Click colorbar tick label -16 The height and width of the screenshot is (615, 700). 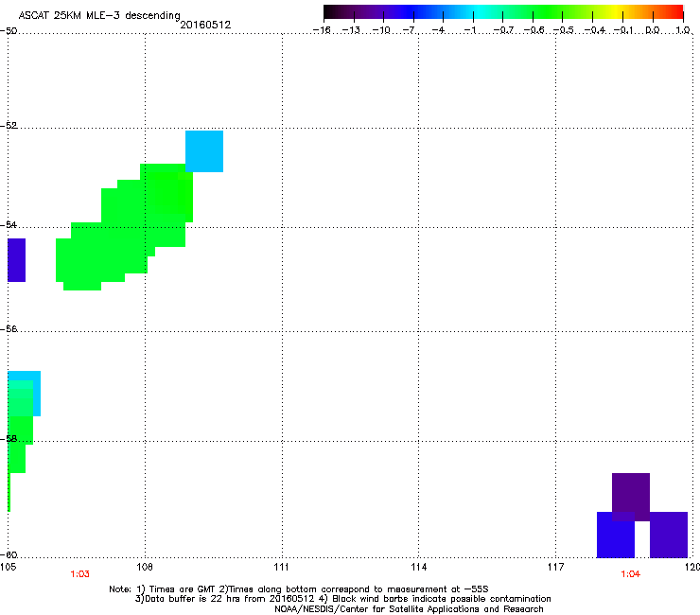point(322,30)
